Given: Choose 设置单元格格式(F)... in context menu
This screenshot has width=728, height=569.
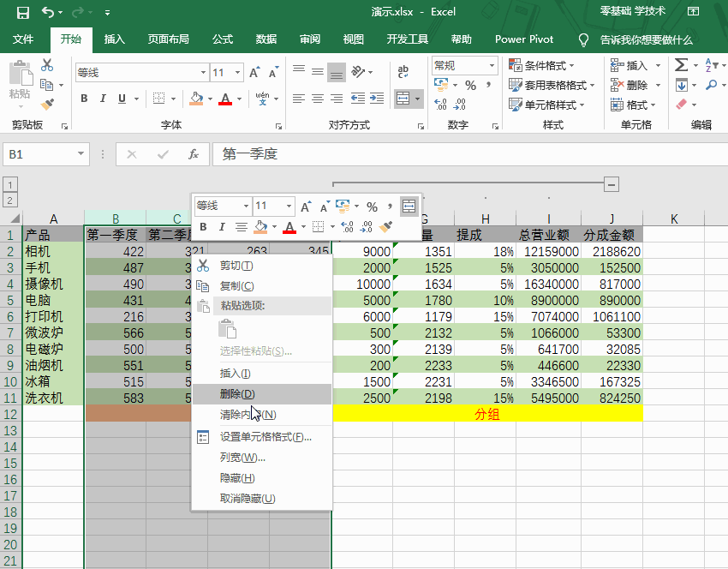Looking at the screenshot, I should pyautogui.click(x=262, y=437).
